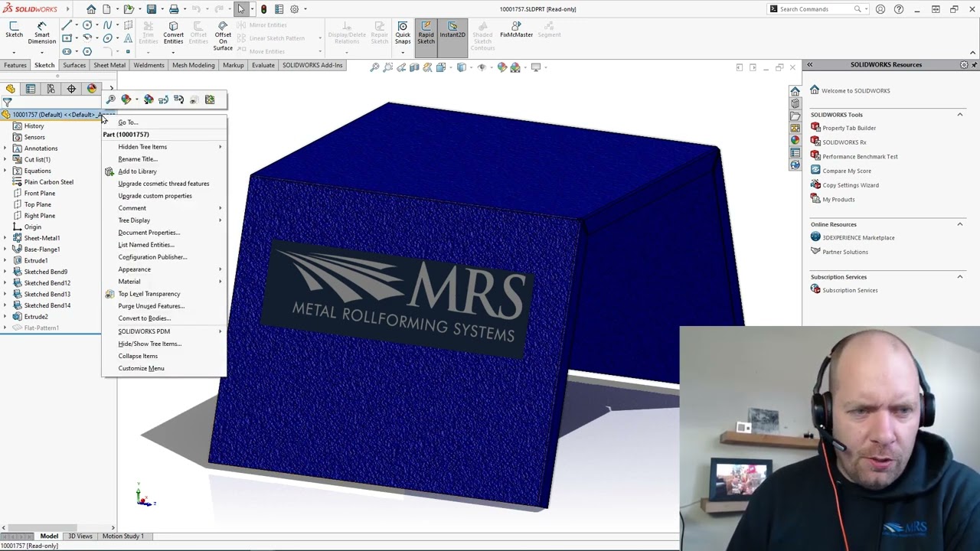Toggle Top Level Transparency option
The height and width of the screenshot is (551, 980).
point(164,294)
